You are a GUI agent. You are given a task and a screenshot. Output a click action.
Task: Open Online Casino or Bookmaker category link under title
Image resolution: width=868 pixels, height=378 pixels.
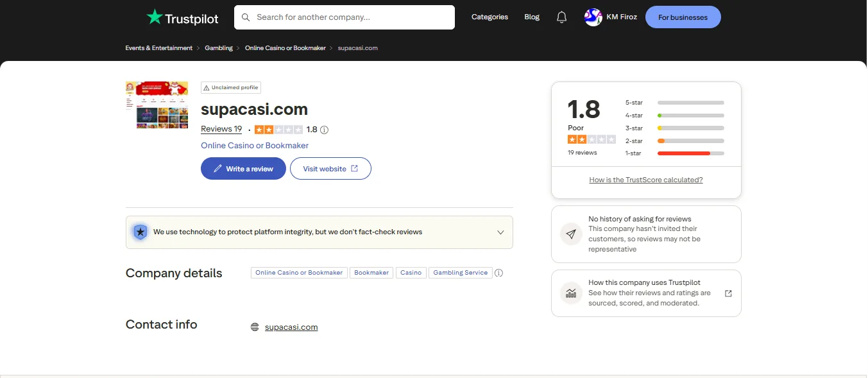pos(255,146)
